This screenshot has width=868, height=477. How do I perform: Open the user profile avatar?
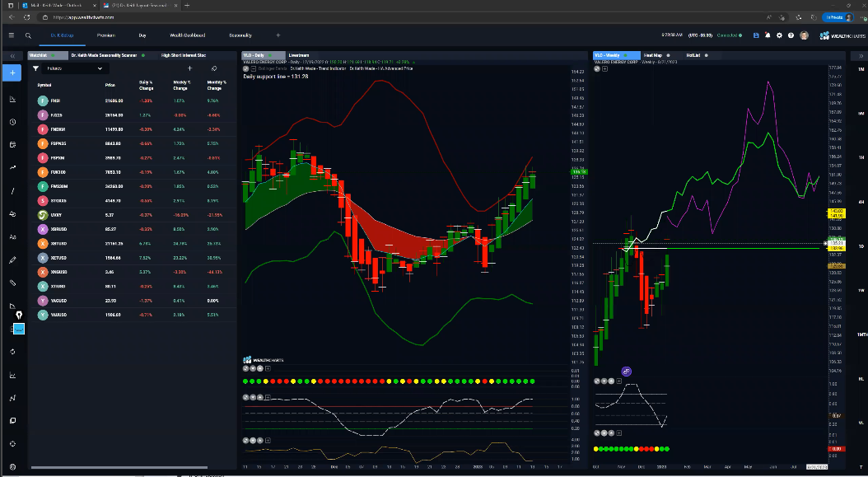tap(805, 35)
